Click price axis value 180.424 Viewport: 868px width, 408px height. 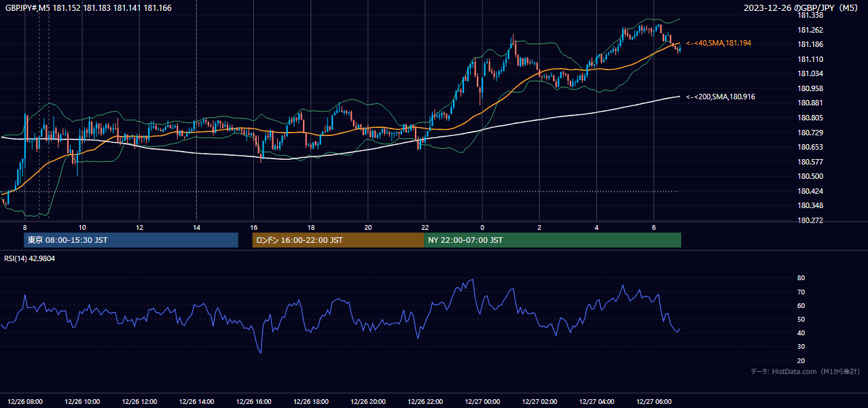pos(810,191)
